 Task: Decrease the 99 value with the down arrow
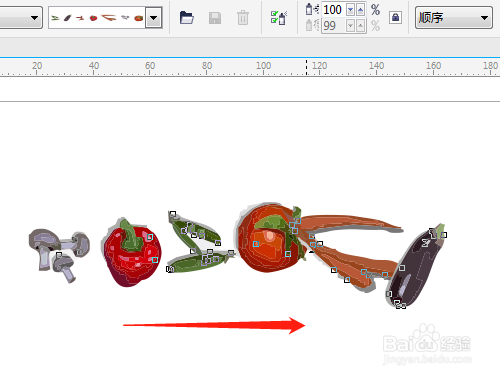click(x=351, y=26)
